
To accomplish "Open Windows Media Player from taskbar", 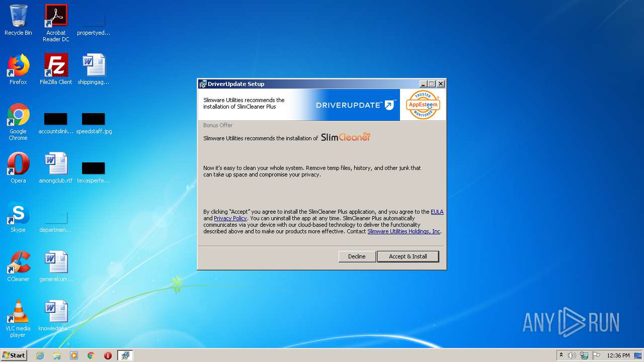I will point(74,355).
